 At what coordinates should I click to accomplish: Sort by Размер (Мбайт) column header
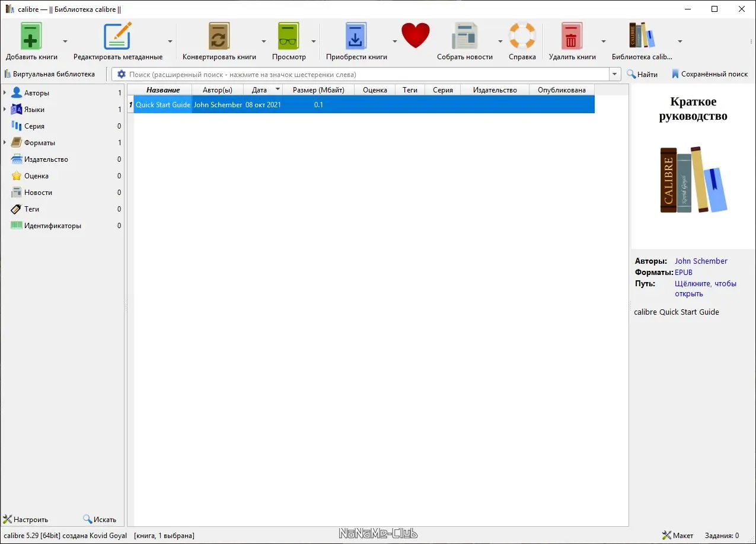318,90
